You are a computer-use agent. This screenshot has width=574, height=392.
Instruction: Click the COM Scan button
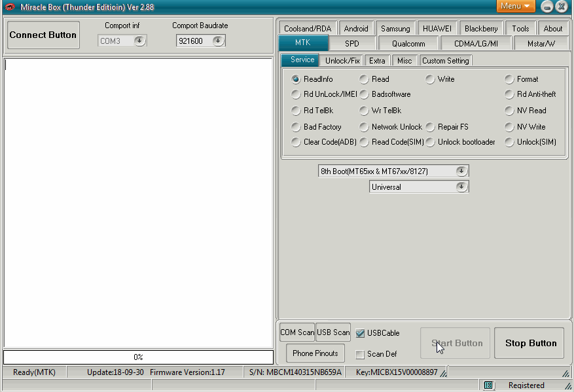click(x=297, y=332)
